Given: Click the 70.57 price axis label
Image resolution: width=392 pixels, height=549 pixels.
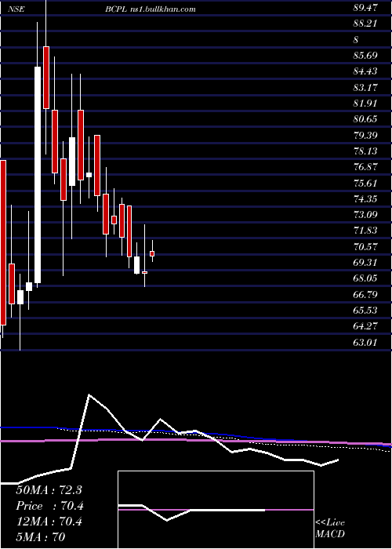Looking at the screenshot, I should [x=365, y=246].
